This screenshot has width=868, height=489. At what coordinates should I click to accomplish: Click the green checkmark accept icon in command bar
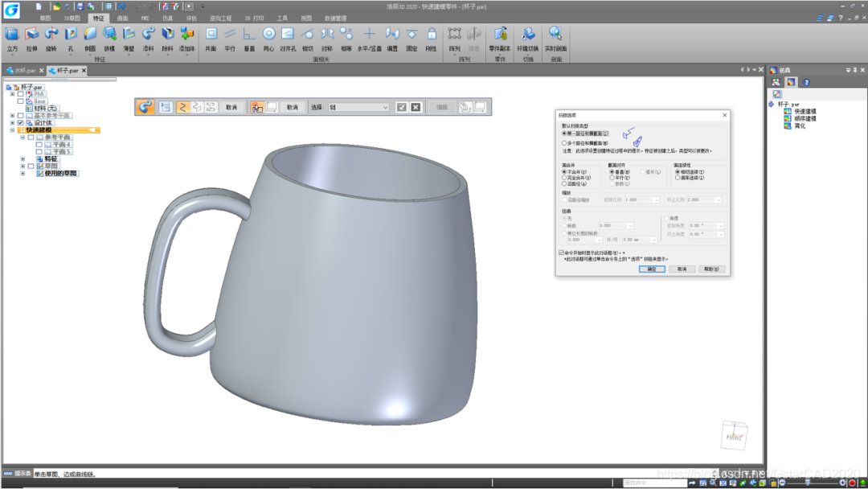tap(401, 108)
